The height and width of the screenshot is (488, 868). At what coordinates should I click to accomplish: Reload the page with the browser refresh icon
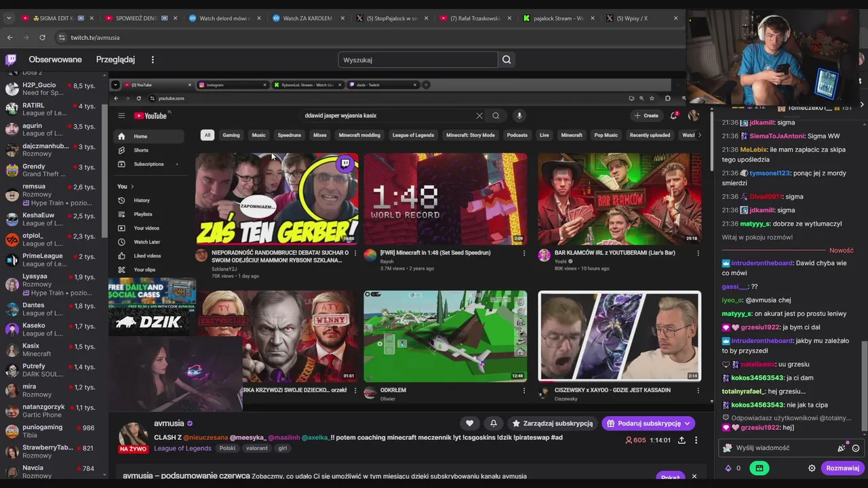pos(42,37)
